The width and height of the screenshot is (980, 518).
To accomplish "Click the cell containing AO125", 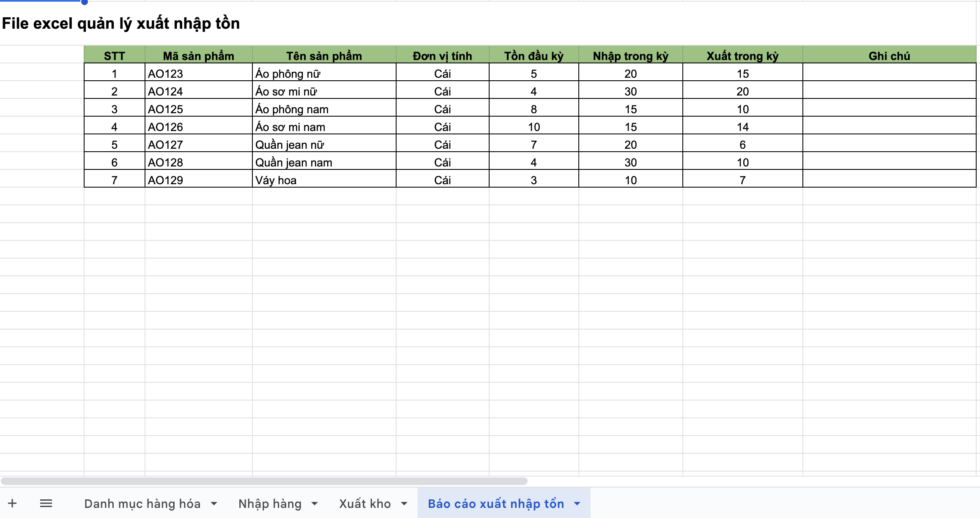I will (165, 109).
